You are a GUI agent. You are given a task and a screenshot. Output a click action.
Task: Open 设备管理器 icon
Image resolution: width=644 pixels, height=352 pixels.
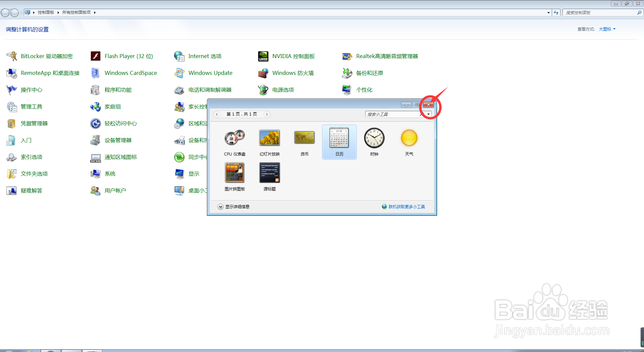click(96, 140)
